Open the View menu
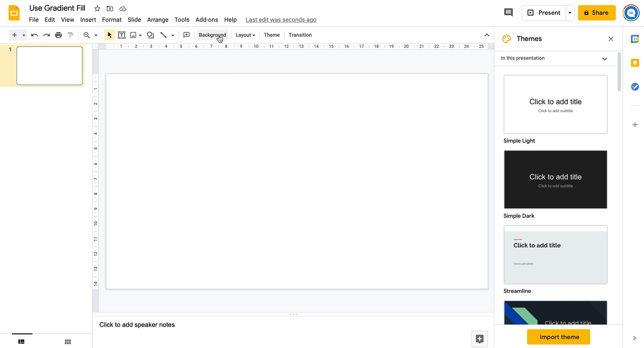 pos(67,20)
